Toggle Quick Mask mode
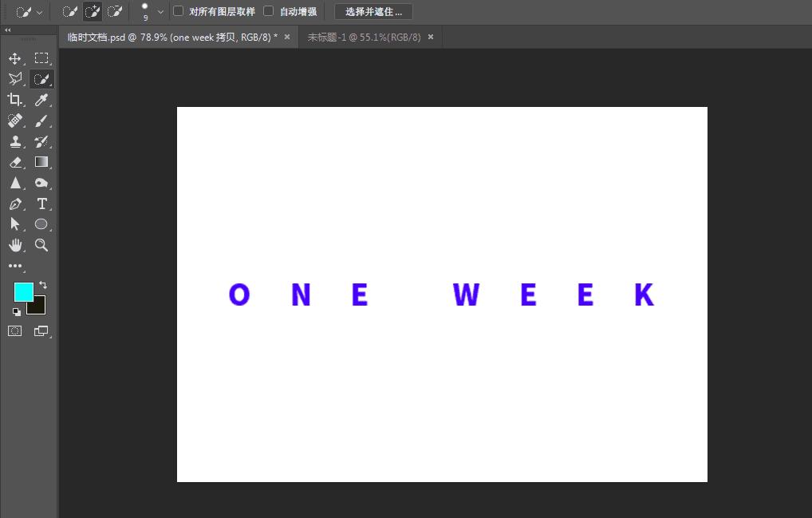The image size is (812, 518). (15, 331)
